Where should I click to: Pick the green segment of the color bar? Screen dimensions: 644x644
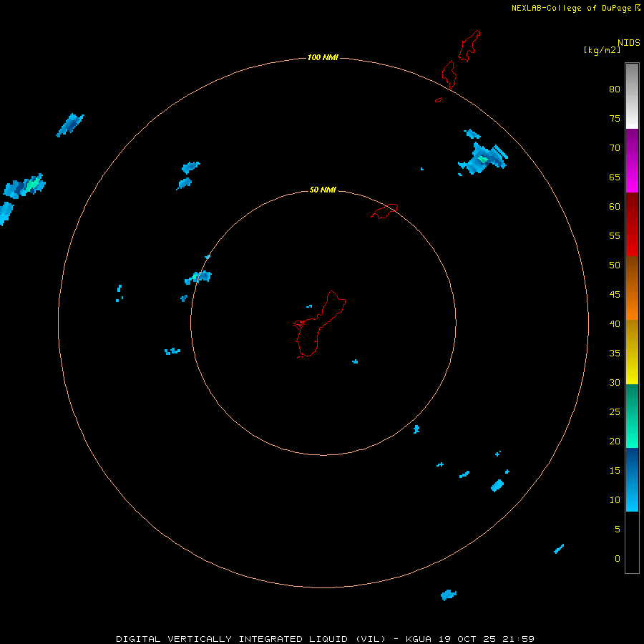pyautogui.click(x=632, y=416)
